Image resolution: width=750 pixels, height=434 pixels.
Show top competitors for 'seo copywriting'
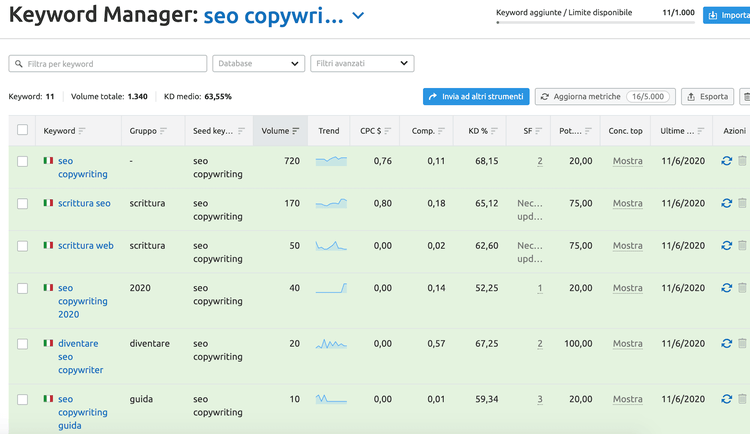[628, 161]
